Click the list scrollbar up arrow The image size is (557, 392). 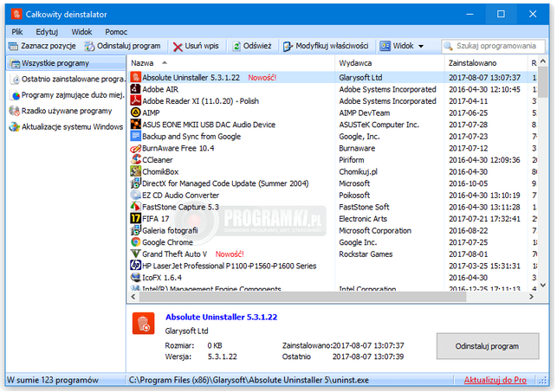pos(543,61)
